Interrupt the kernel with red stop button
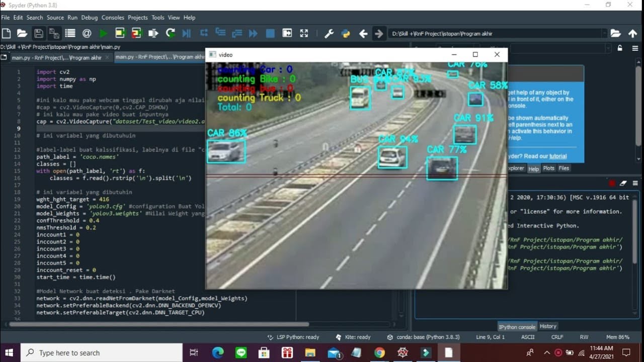 (612, 184)
